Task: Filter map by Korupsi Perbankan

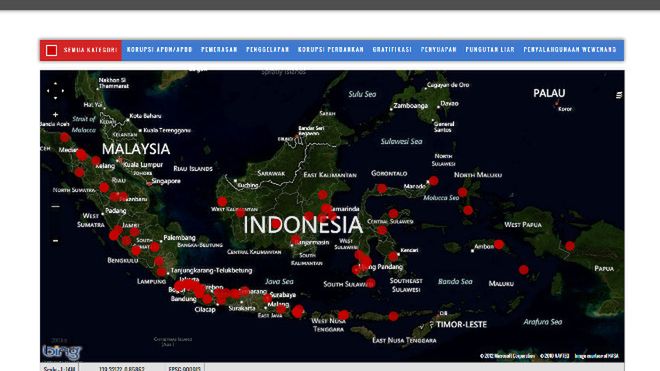Action: coord(331,50)
